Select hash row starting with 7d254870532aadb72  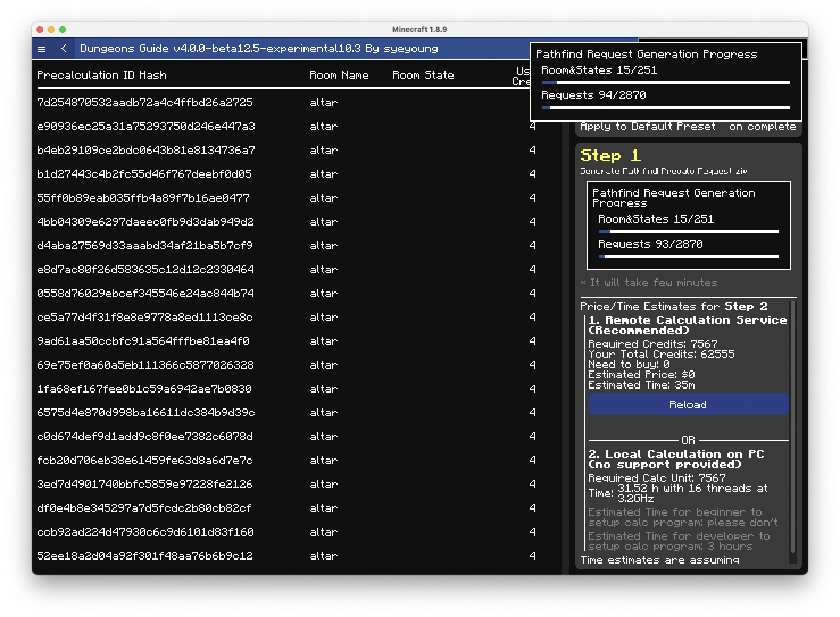(145, 102)
